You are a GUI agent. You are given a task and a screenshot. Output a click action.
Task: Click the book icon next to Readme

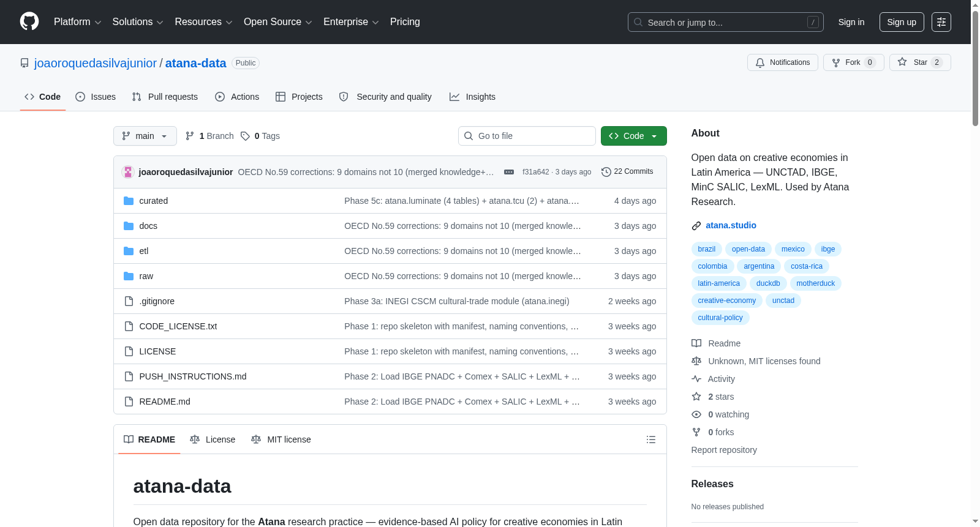pos(696,343)
